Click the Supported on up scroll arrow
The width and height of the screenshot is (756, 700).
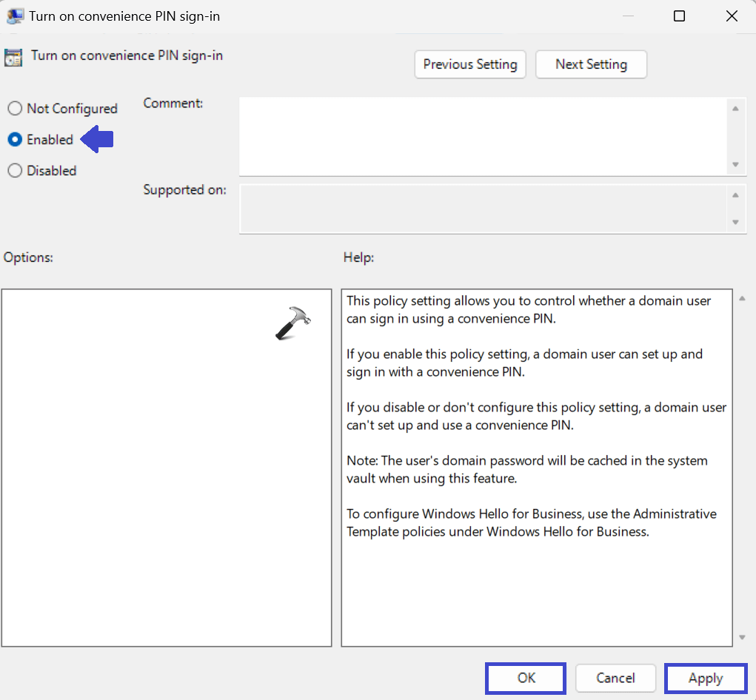point(737,195)
